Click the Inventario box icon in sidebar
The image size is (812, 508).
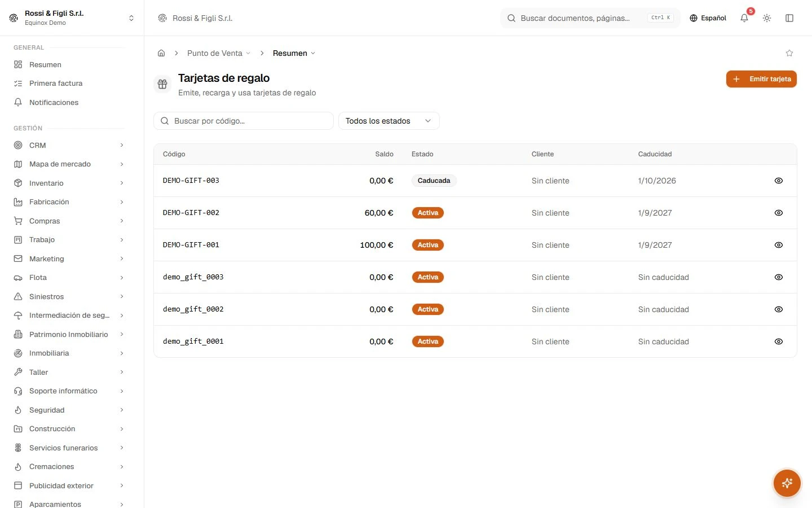tap(18, 183)
